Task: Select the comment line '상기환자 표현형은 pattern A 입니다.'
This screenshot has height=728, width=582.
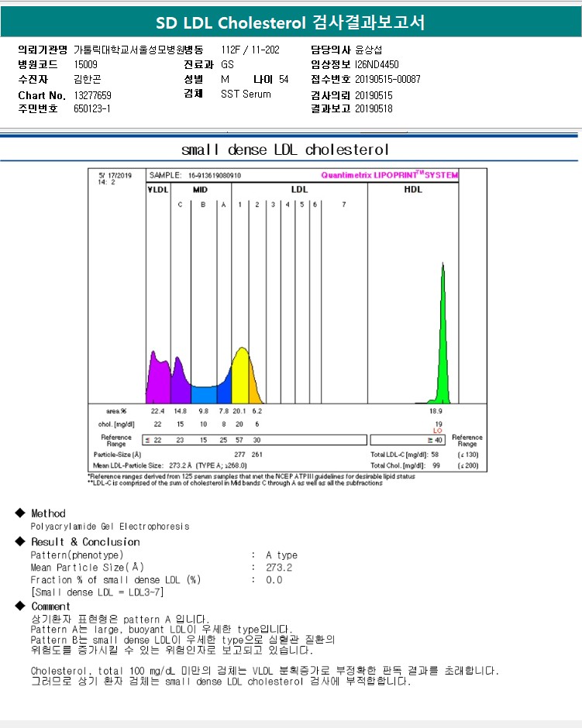Action: [x=120, y=620]
